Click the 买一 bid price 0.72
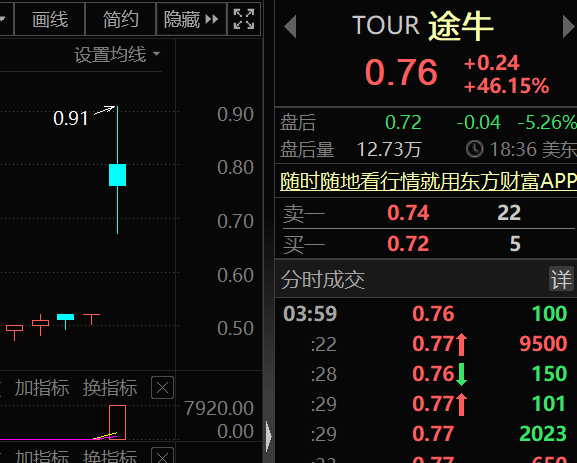 click(408, 244)
